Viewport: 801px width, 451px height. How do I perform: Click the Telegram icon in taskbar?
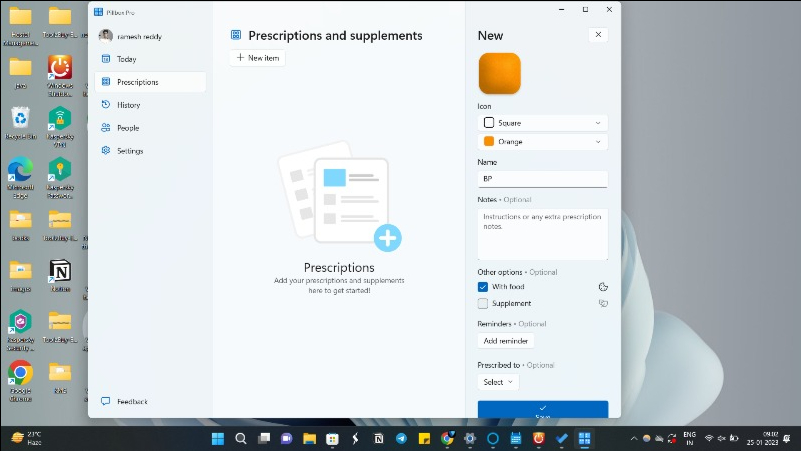401,439
